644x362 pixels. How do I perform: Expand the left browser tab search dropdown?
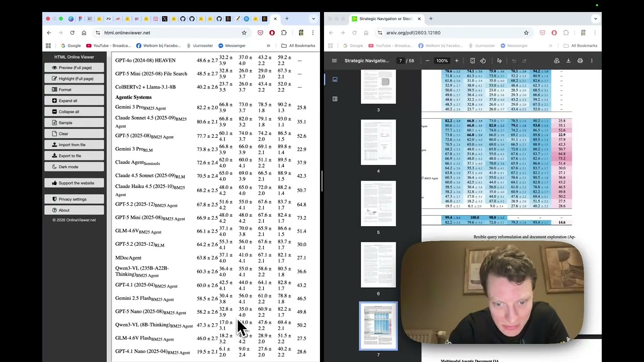[x=313, y=19]
